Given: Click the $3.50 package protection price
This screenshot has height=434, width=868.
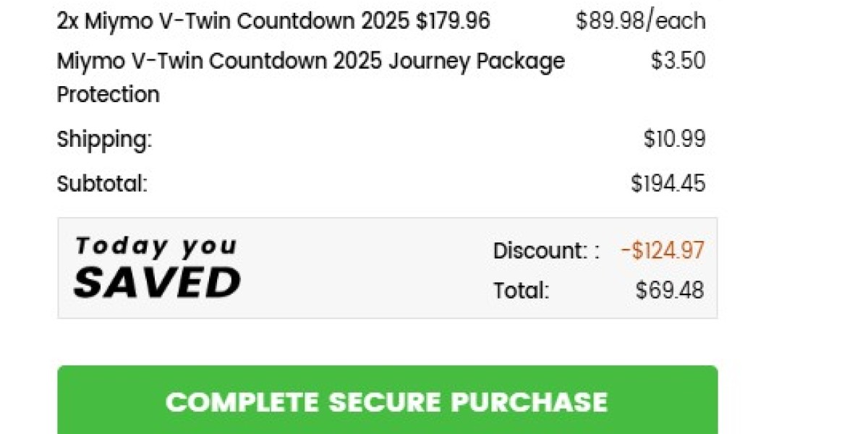Looking at the screenshot, I should point(678,61).
